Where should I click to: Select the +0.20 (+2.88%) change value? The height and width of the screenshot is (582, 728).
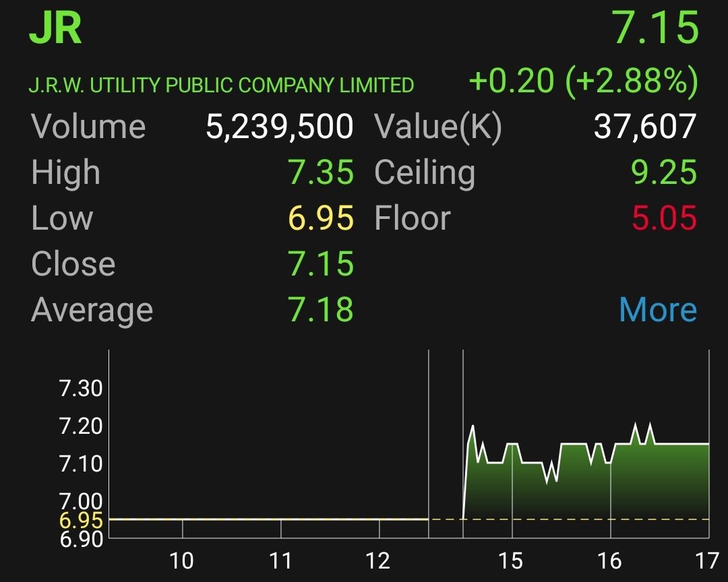point(584,81)
